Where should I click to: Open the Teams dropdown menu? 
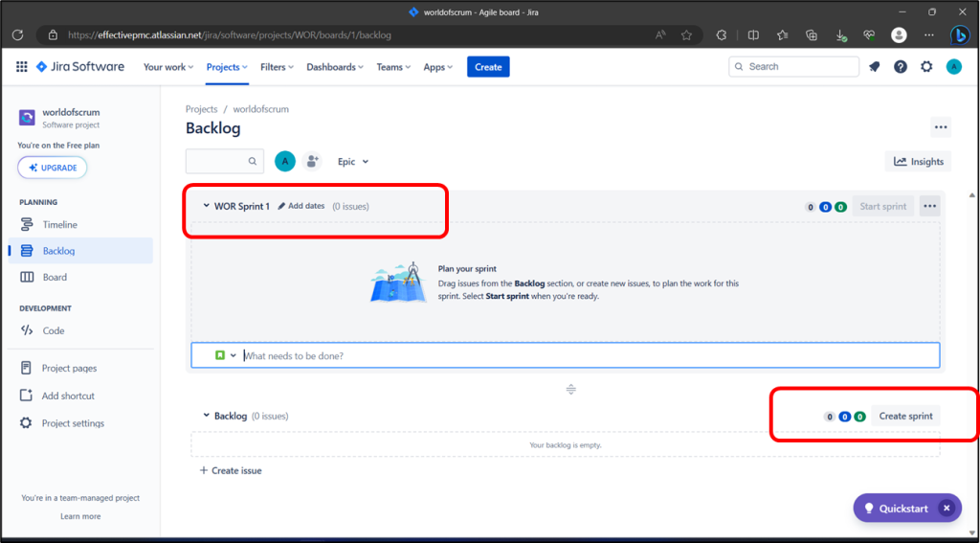point(393,67)
